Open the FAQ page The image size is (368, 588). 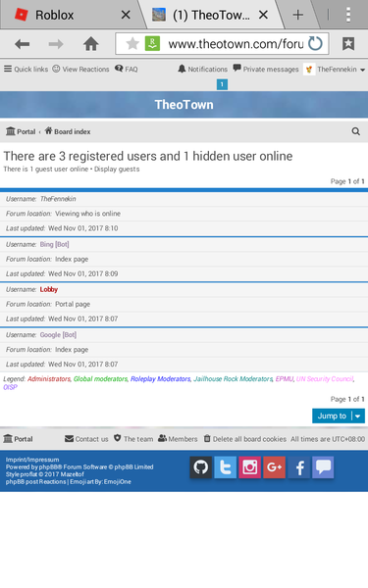coord(127,69)
